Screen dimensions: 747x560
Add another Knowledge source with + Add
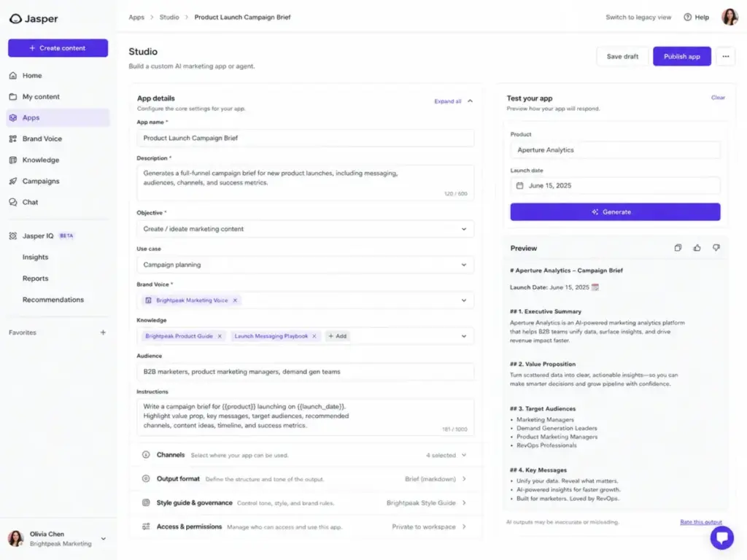click(x=337, y=336)
